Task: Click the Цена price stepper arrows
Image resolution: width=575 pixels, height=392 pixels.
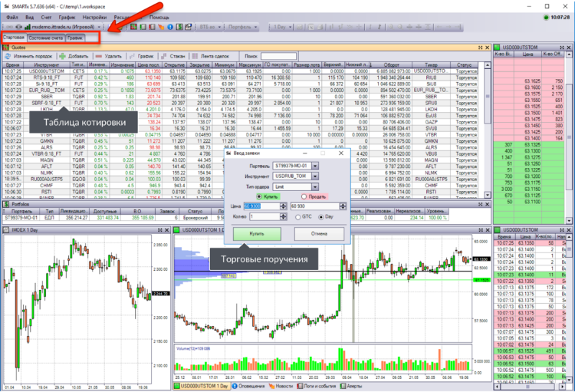Action: pos(283,206)
